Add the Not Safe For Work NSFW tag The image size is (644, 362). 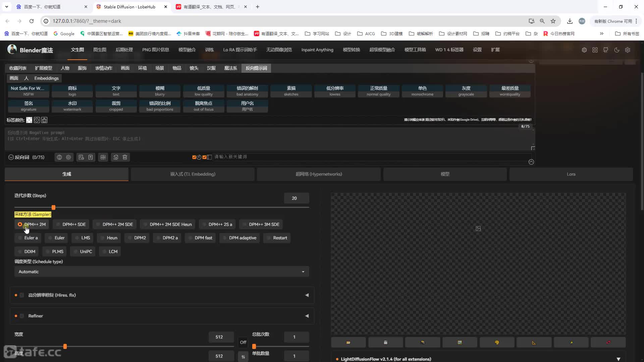point(29,91)
